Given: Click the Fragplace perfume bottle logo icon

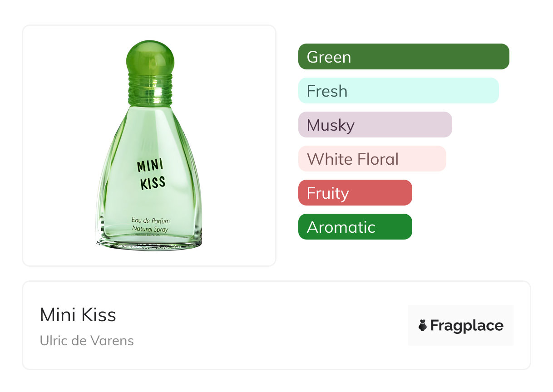Looking at the screenshot, I should pyautogui.click(x=423, y=325).
